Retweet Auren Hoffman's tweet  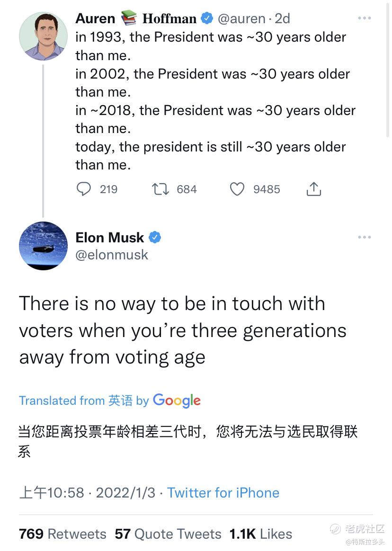coord(160,189)
